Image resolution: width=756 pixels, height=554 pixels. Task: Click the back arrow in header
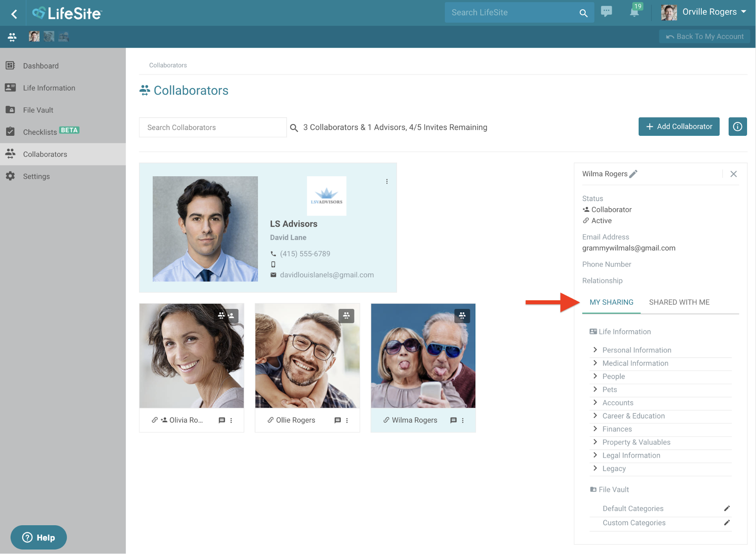tap(14, 14)
